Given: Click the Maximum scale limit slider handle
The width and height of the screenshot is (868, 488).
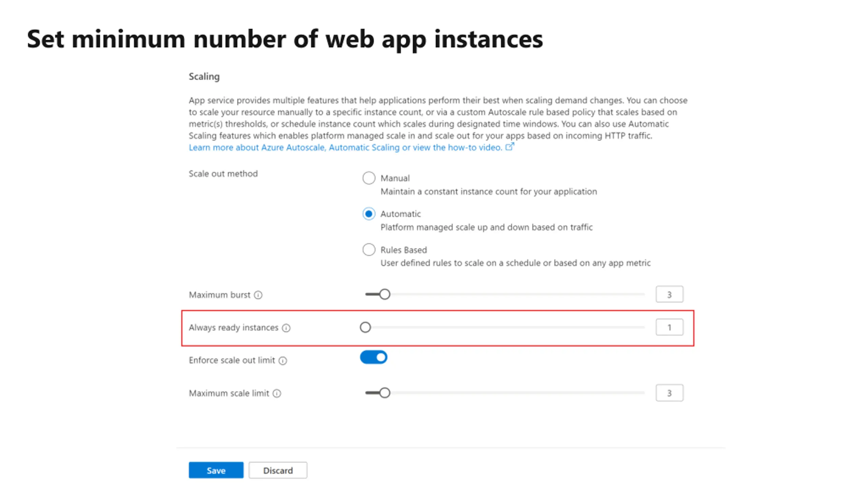Looking at the screenshot, I should click(x=384, y=393).
